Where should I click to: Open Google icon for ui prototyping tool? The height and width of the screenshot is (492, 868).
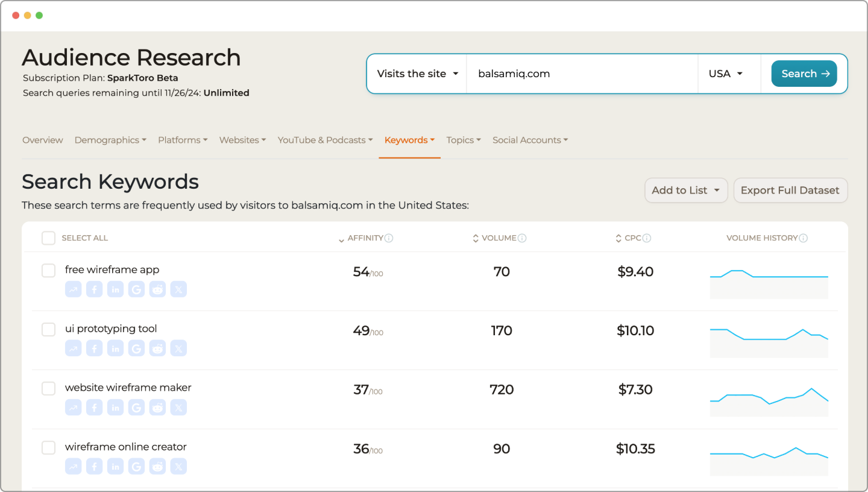coord(136,348)
